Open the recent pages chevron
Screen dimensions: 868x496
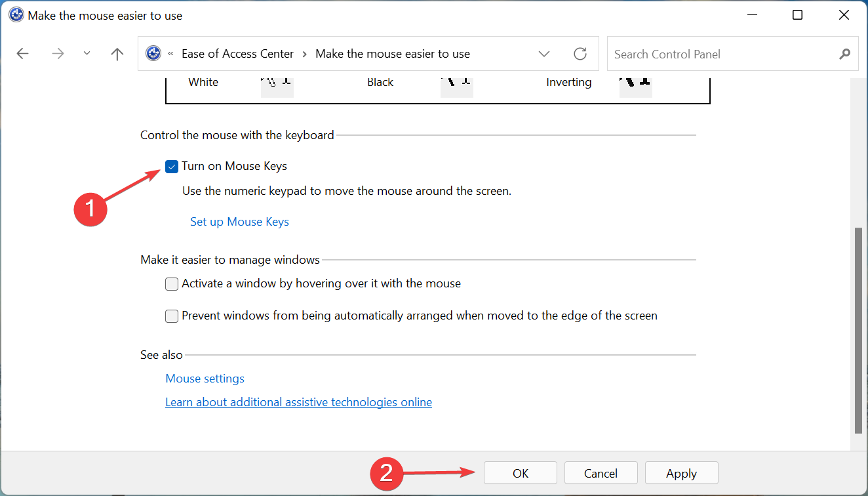(x=87, y=53)
